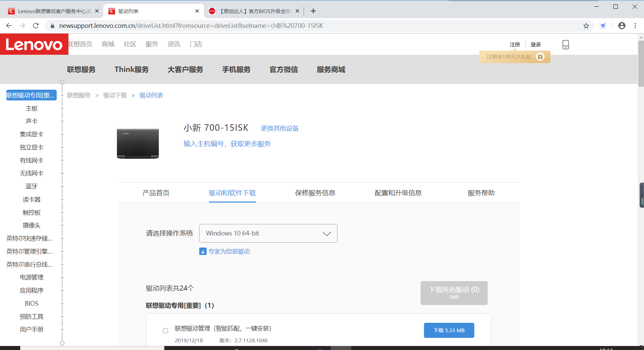Click 输入主机编号，获取更多服务 link
Image resolution: width=644 pixels, height=350 pixels.
(227, 144)
